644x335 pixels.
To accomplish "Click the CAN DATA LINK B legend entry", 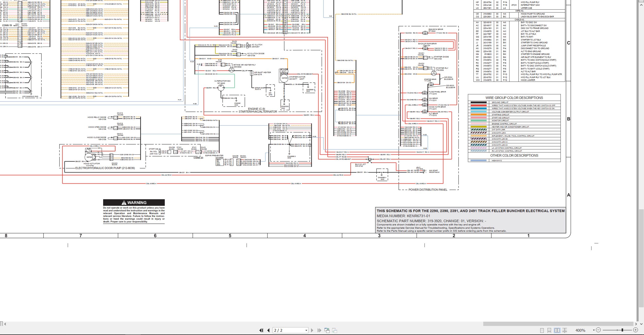I will [x=500, y=139].
